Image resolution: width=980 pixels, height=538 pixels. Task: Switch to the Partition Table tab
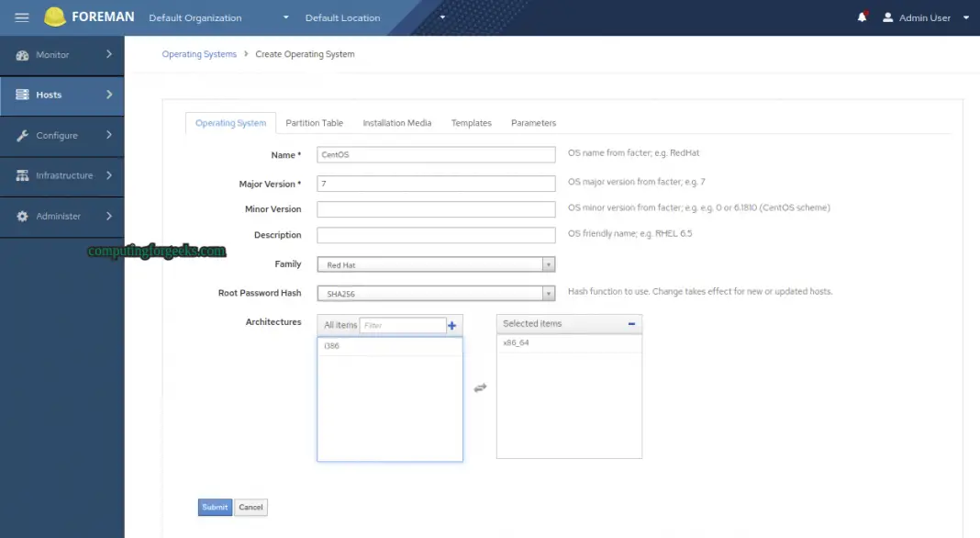pyautogui.click(x=315, y=122)
